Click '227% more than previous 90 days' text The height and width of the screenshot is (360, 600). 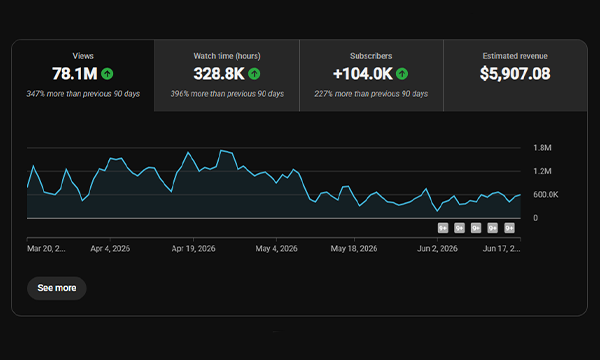[x=371, y=94]
